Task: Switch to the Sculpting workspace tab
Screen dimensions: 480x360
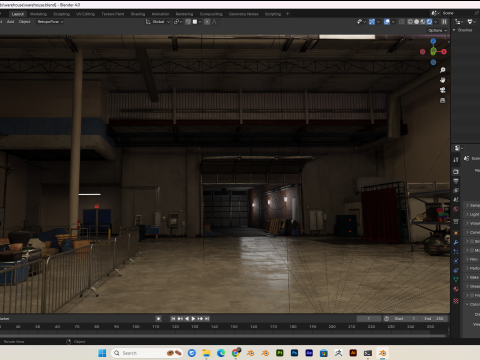Action: point(62,14)
